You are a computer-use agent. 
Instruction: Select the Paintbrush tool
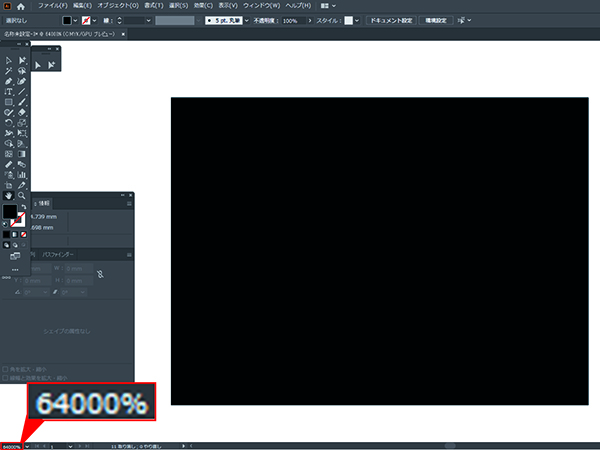coord(22,102)
